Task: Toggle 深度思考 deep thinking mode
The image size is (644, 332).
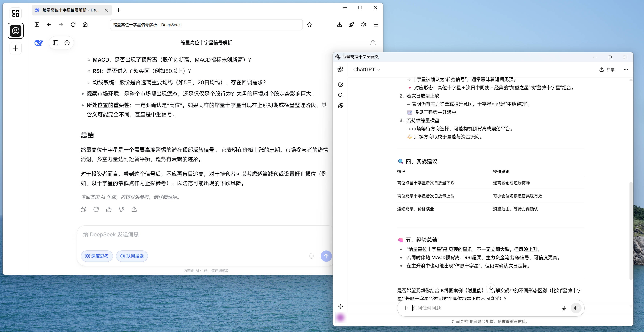Action: tap(97, 256)
